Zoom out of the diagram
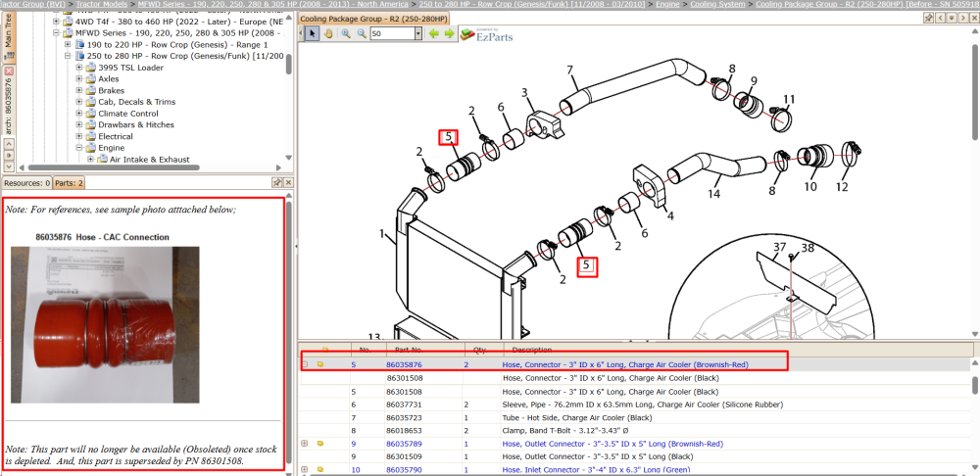The width and height of the screenshot is (980, 476). coord(362,33)
